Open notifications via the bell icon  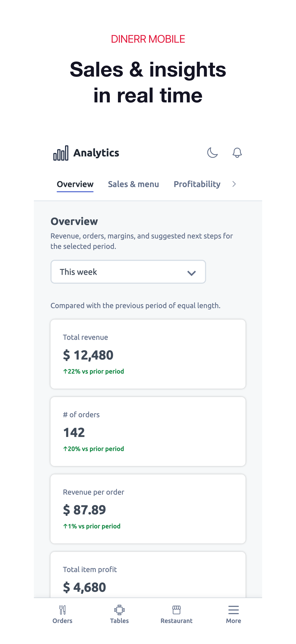point(237,152)
